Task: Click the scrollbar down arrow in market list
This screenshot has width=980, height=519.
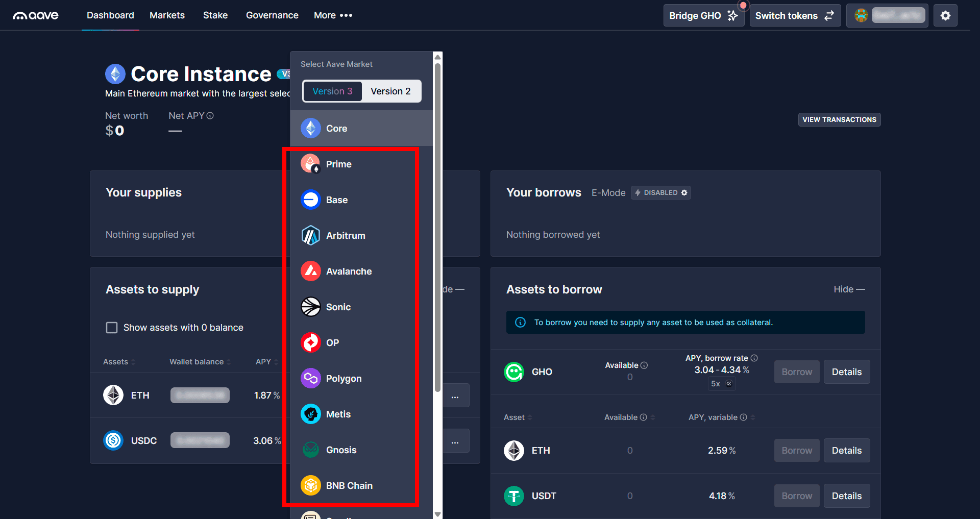Action: click(437, 514)
